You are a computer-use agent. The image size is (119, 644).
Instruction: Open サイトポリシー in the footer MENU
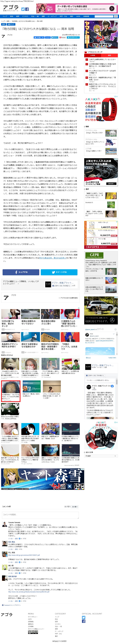[x=33, y=617]
